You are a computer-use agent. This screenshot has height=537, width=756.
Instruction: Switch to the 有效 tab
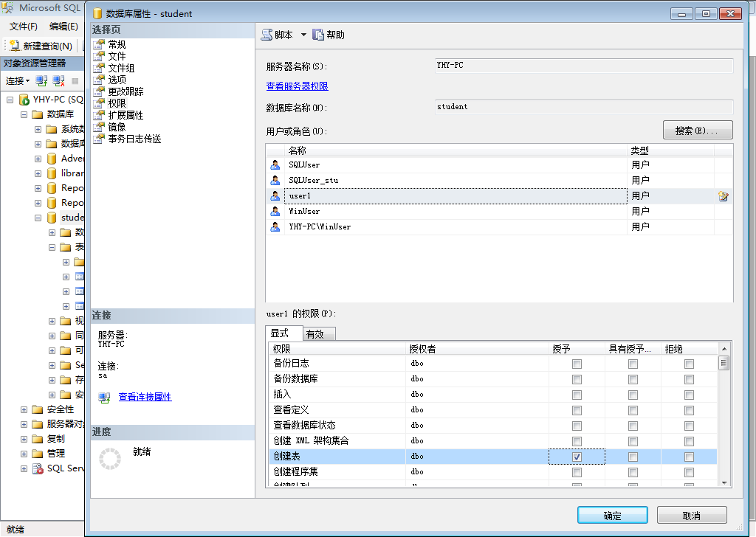(x=319, y=333)
